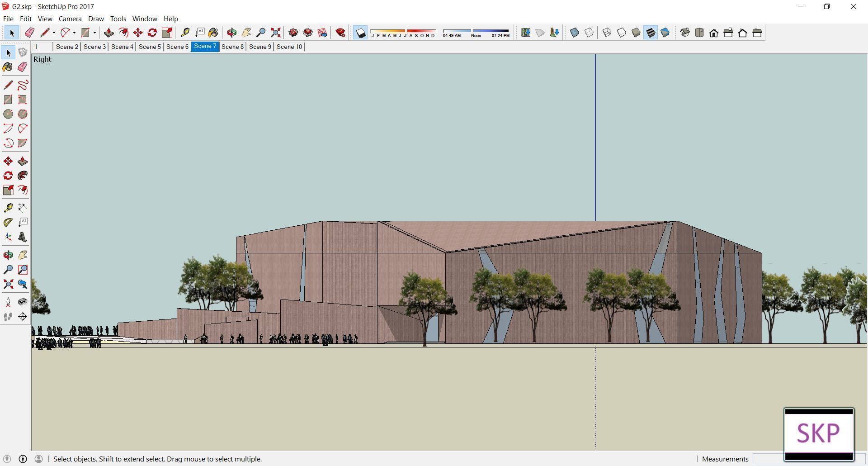The width and height of the screenshot is (868, 466).
Task: Select the Follow Me tool in left panel
Action: pyautogui.click(x=23, y=176)
